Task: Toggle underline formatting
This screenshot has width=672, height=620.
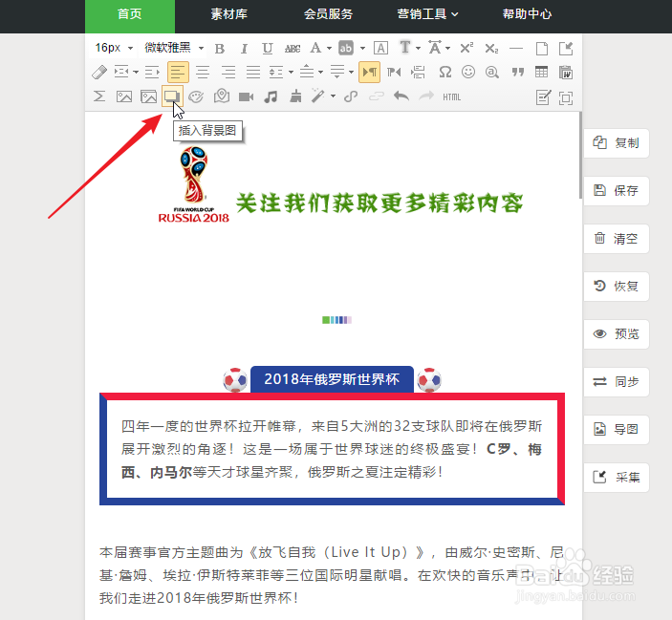Action: pos(268,49)
